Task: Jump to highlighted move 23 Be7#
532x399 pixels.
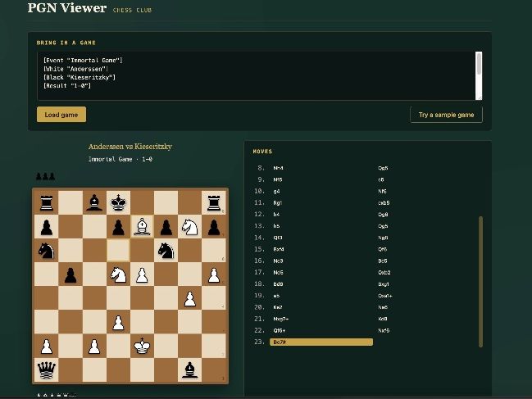Action: (x=321, y=342)
